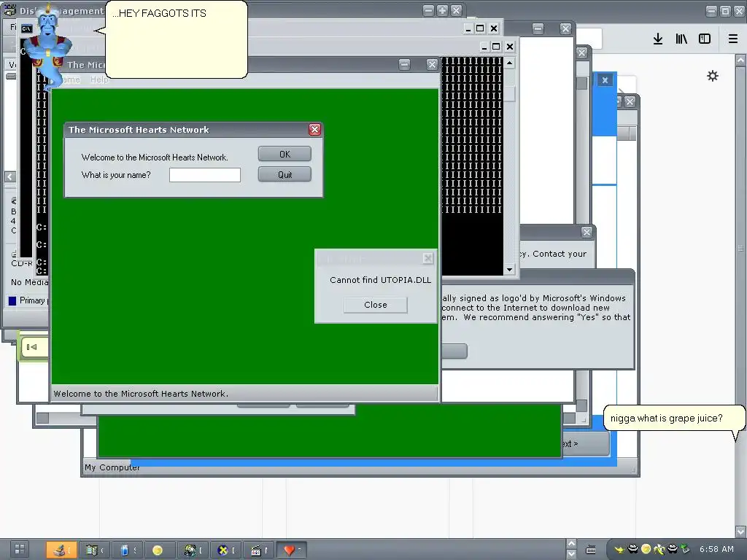
Task: Click OK in the Hearts Network dialog
Action: (x=285, y=154)
